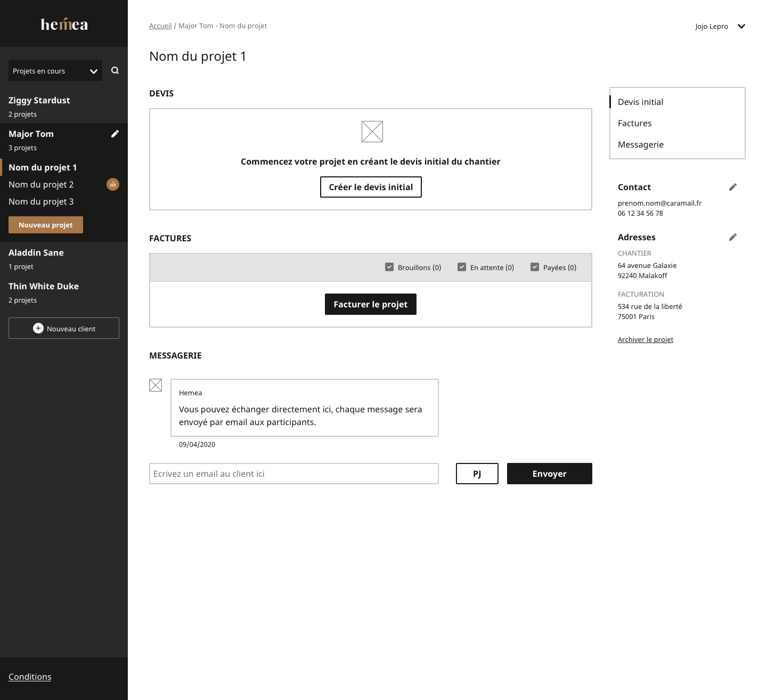Screen dimensions: 767x700
Task: Add a Nouveau client
Action: pyautogui.click(x=64, y=328)
